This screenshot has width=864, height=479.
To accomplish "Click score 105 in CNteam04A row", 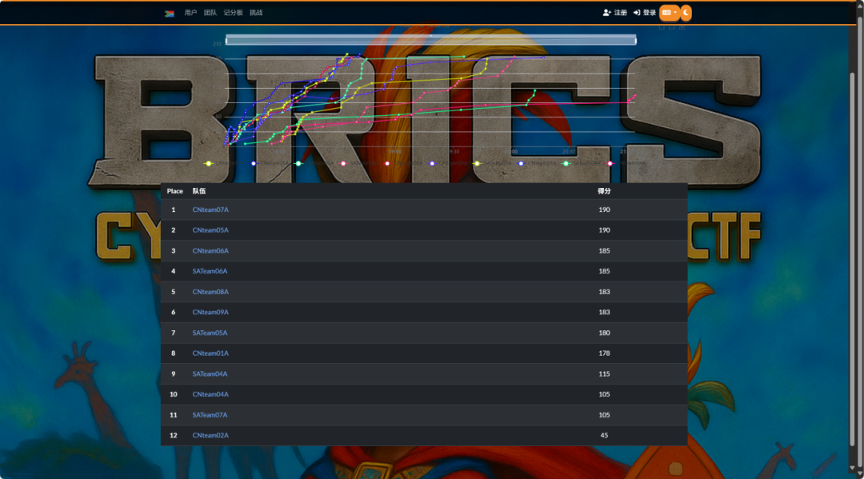I will click(x=604, y=394).
